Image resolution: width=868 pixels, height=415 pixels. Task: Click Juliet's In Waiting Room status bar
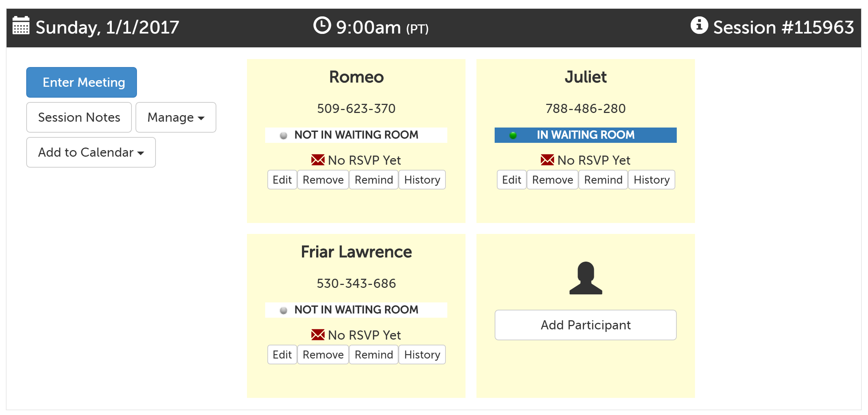[x=585, y=135]
